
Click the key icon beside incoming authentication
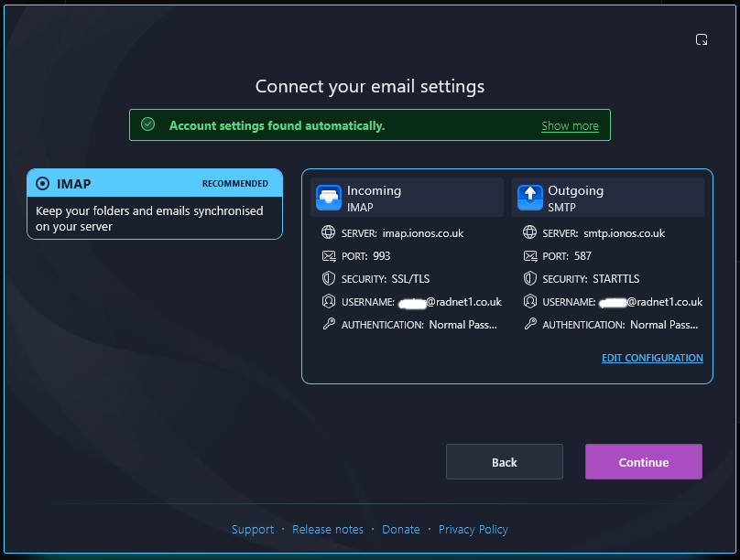(329, 324)
